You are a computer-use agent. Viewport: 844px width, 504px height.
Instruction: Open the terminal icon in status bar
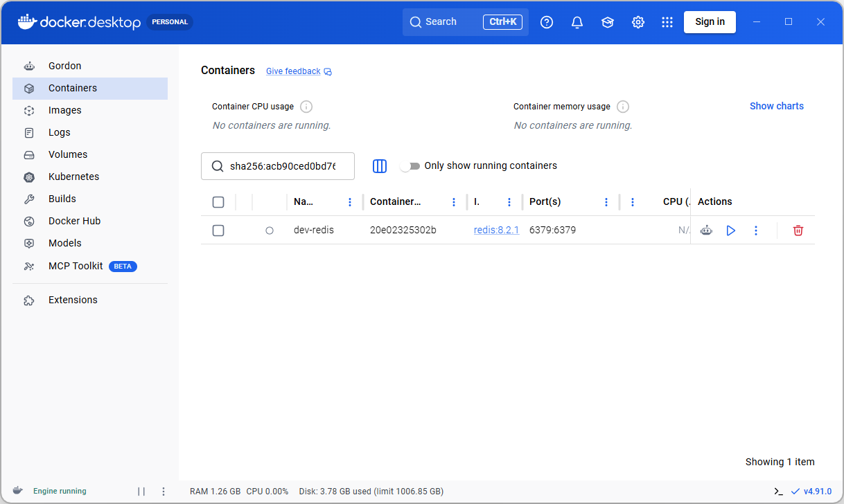779,492
